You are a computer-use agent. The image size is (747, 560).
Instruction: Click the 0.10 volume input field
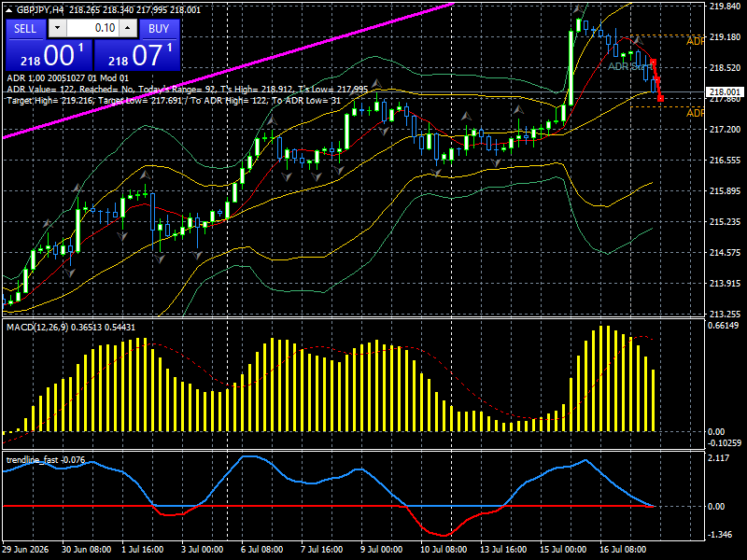click(x=92, y=28)
